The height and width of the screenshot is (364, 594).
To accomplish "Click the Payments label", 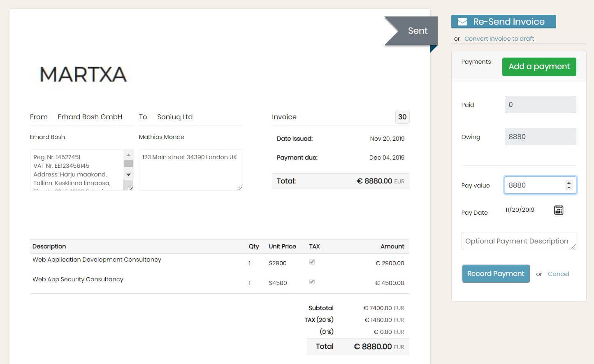I will 476,62.
